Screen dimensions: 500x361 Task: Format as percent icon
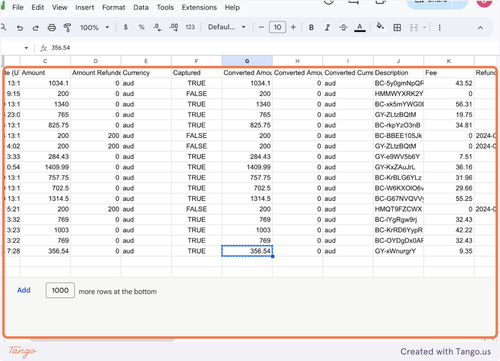tap(142, 27)
